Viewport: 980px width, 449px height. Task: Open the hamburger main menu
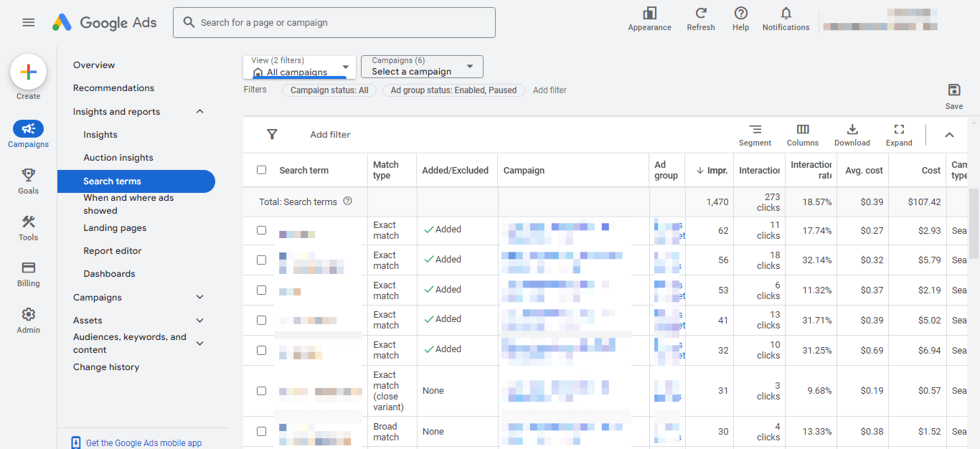pos(29,22)
